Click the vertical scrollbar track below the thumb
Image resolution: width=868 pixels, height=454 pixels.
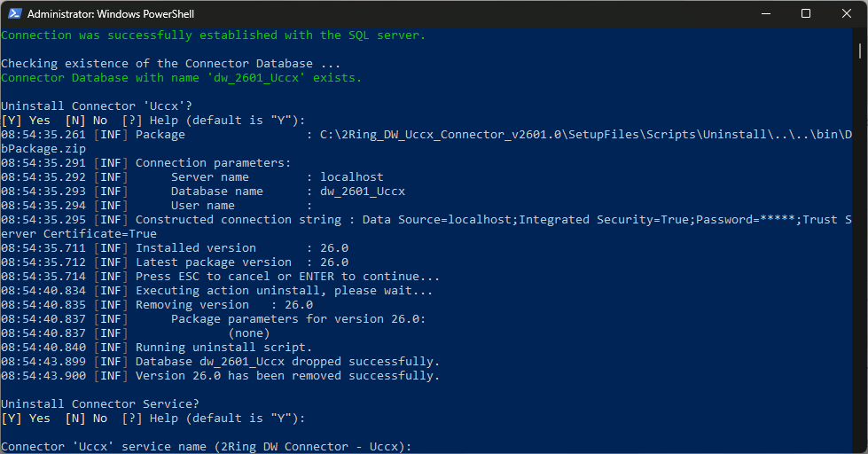(x=861, y=266)
